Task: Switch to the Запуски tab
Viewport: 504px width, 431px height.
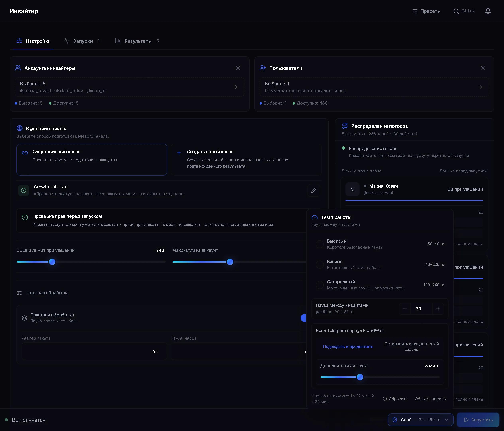Action: (82, 41)
